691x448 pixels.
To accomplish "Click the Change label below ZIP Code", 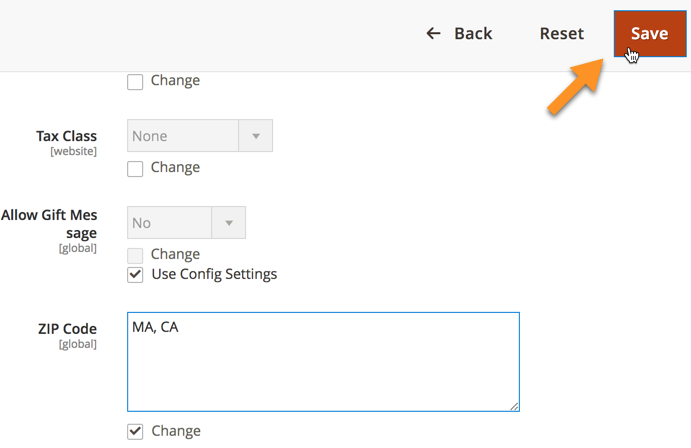I will click(x=176, y=431).
